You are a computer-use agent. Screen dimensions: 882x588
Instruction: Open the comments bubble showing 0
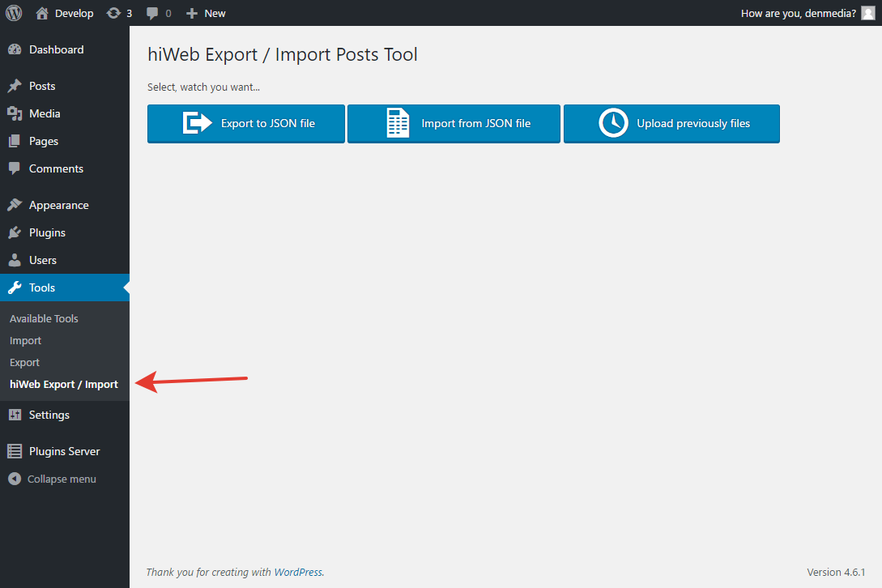pyautogui.click(x=159, y=13)
